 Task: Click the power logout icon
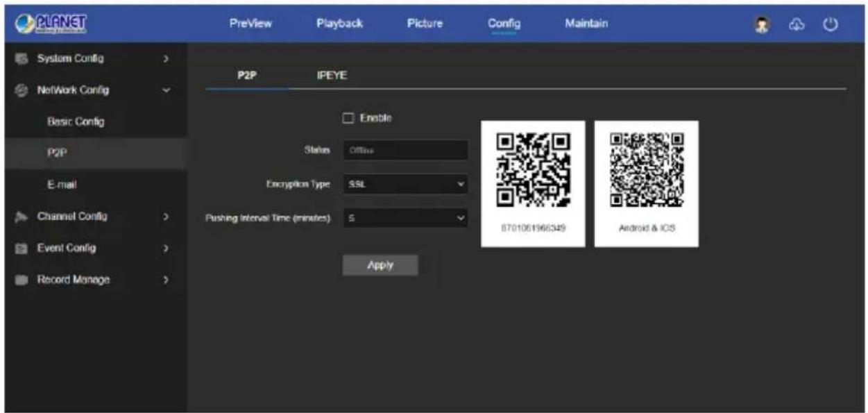point(829,24)
